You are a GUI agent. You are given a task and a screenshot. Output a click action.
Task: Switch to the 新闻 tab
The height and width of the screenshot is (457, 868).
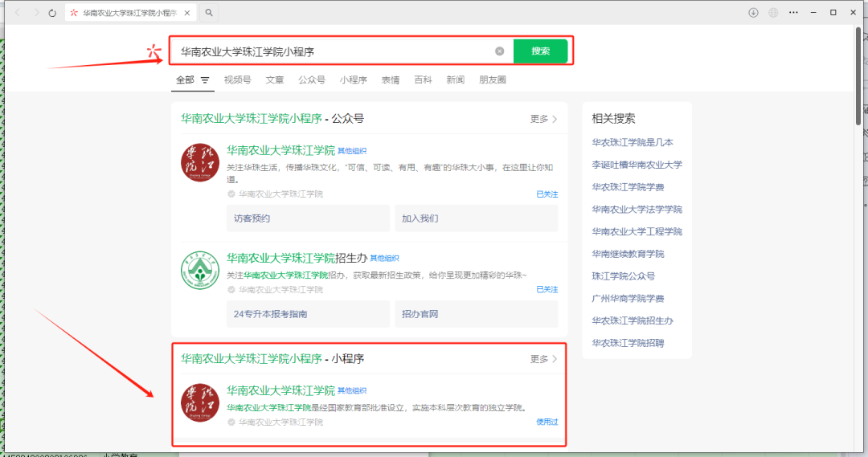coord(455,80)
